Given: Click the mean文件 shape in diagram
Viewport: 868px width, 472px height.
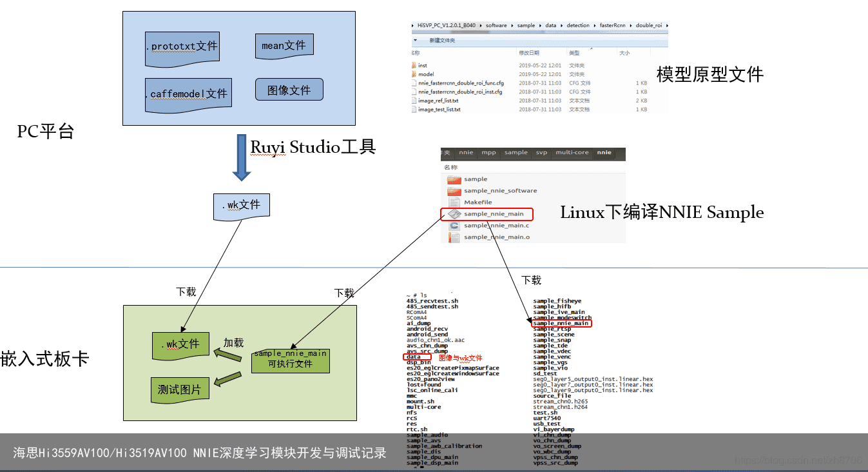Looking at the screenshot, I should pyautogui.click(x=284, y=45).
